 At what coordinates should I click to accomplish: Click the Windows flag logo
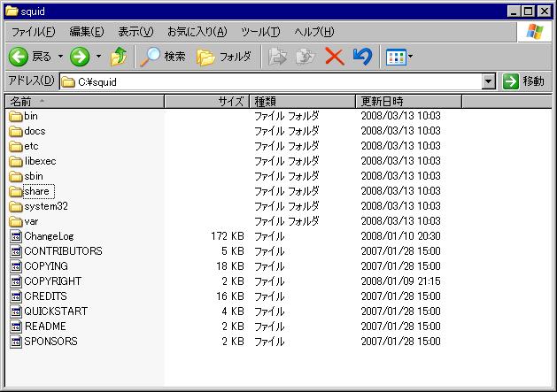tap(535, 32)
